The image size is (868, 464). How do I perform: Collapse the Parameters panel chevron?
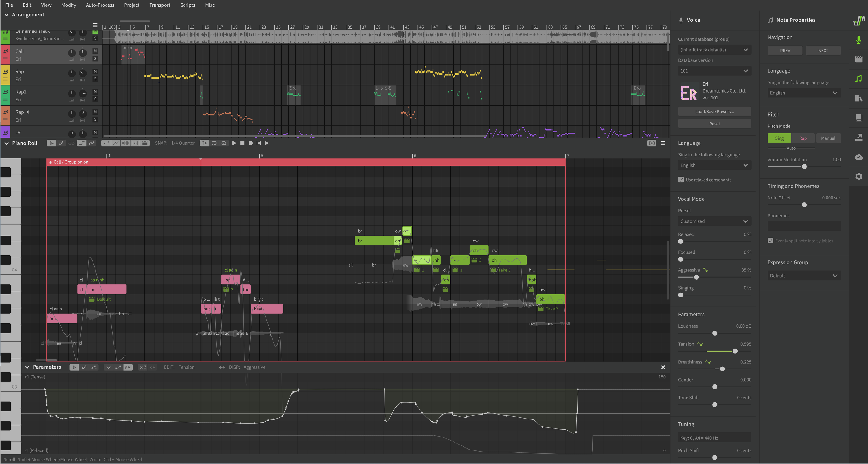tap(27, 367)
